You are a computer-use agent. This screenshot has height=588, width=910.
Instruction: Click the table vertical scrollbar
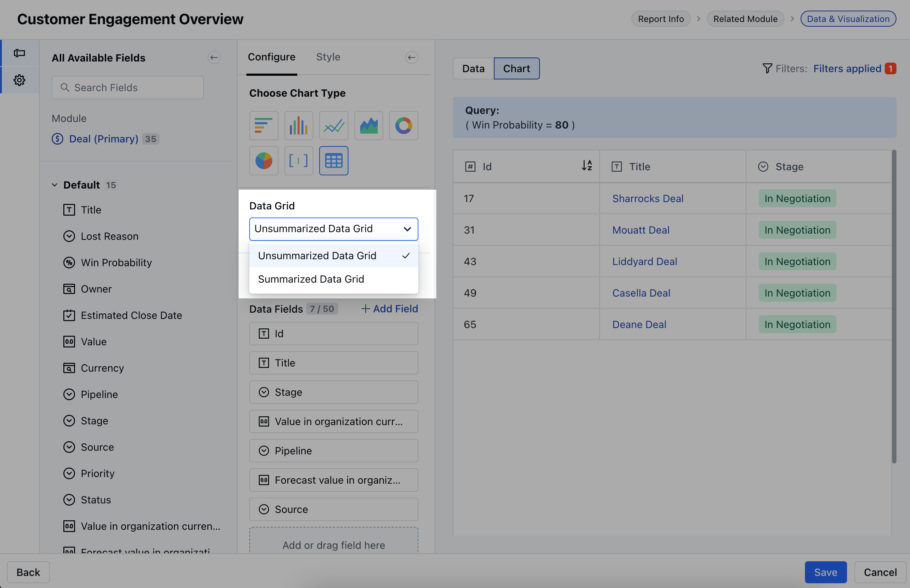click(894, 306)
